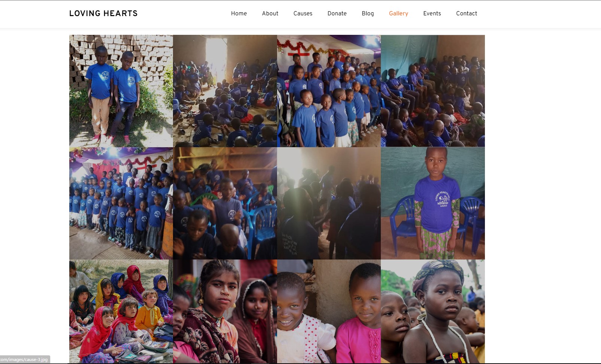View photo of girls in colorful headscarves
This screenshot has width=601, height=364.
[121, 312]
